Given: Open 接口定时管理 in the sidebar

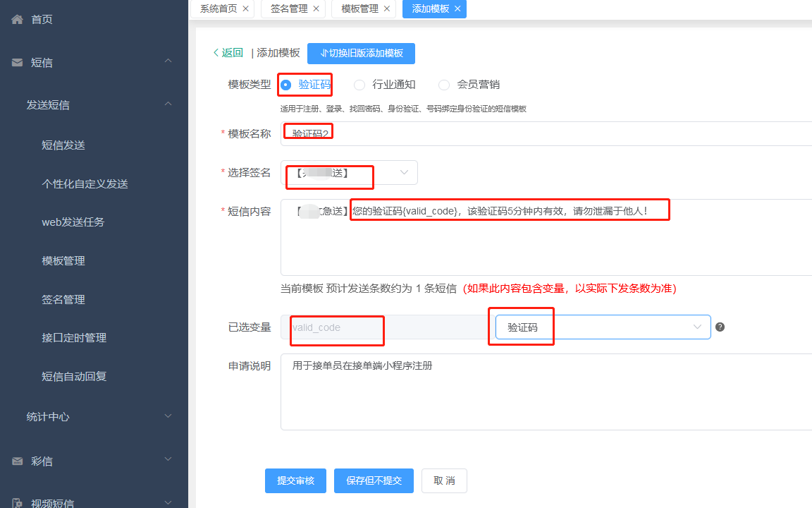Looking at the screenshot, I should (74, 338).
